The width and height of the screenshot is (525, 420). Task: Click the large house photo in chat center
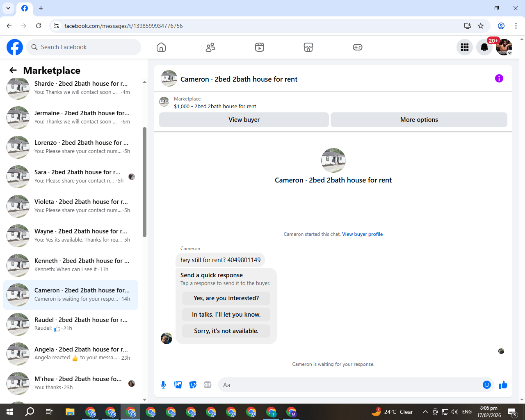[333, 160]
